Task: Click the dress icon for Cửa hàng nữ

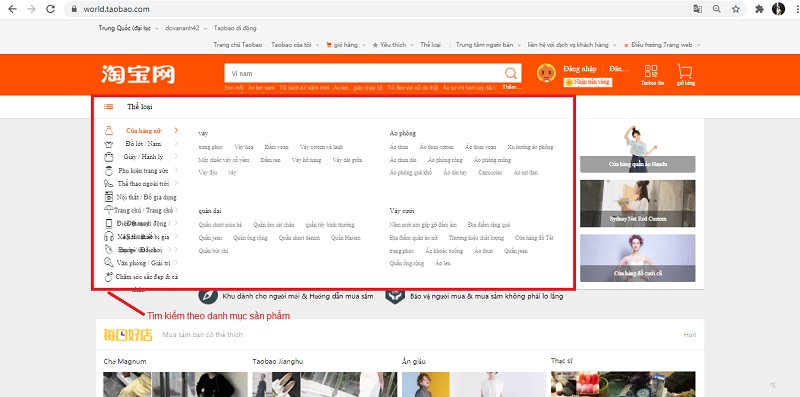Action: click(x=109, y=131)
